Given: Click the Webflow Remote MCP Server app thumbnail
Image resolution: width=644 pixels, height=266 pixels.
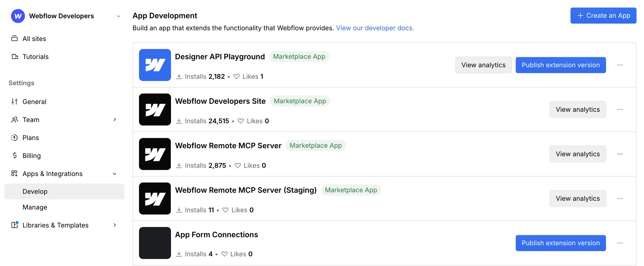Looking at the screenshot, I should [155, 154].
